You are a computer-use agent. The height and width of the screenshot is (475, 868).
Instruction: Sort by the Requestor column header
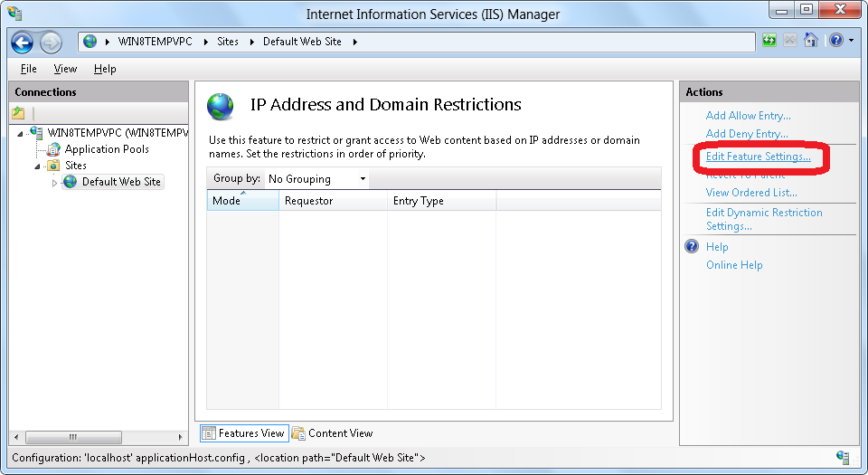[x=332, y=201]
